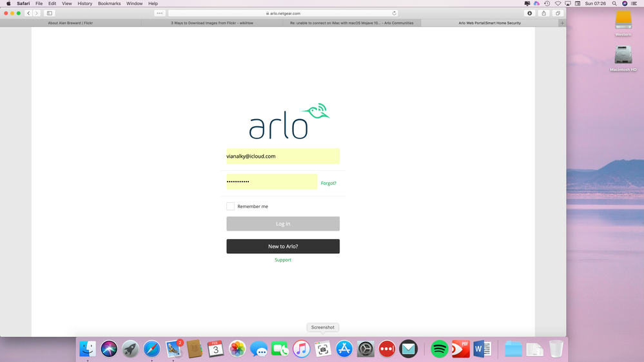
Task: Open blue folder stack in Dock
Action: click(x=513, y=349)
